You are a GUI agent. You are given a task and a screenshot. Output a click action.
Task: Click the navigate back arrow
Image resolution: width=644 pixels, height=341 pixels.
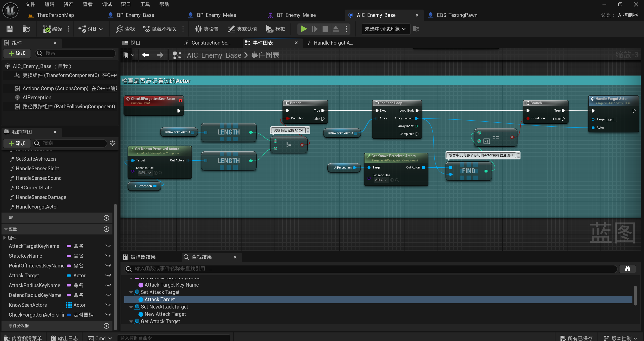pos(145,55)
